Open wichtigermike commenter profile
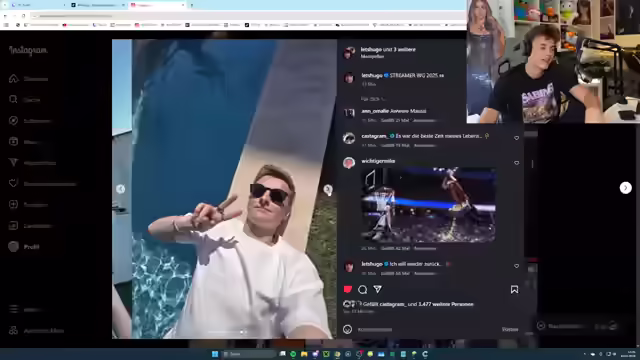640x360 pixels. click(378, 161)
